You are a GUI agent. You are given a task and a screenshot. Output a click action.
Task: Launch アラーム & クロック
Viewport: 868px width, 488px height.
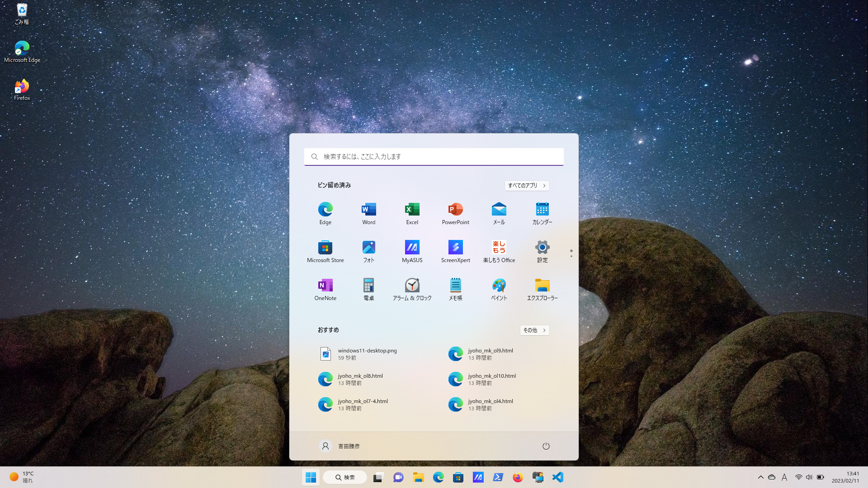click(412, 289)
